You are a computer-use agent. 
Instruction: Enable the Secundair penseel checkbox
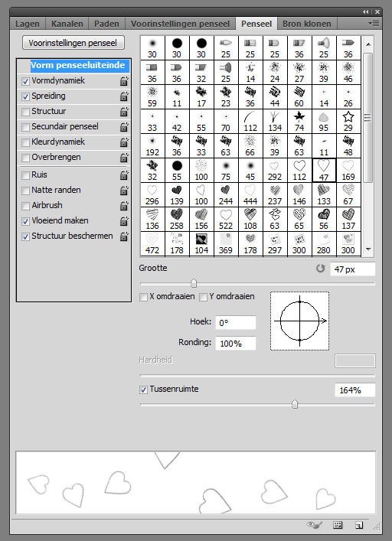pos(25,127)
